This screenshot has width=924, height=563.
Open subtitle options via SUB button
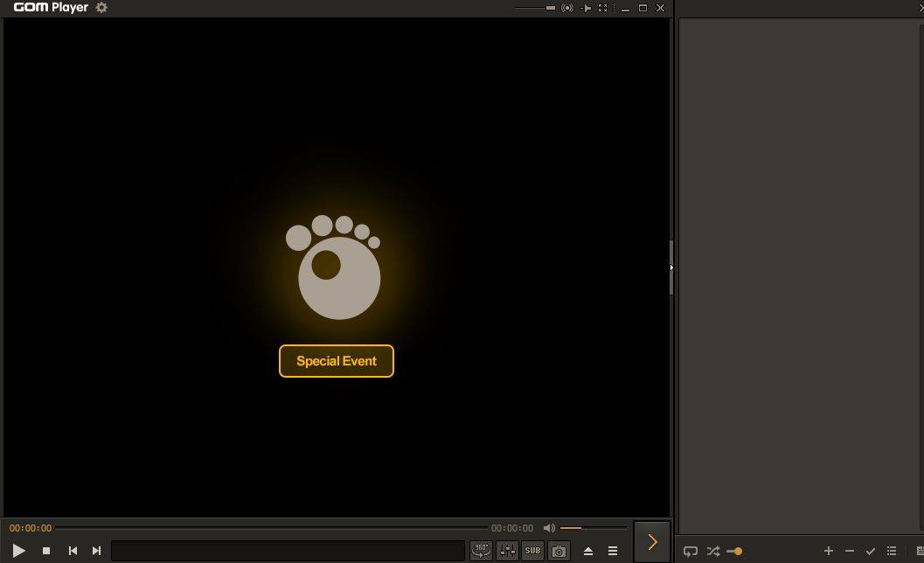pos(532,551)
